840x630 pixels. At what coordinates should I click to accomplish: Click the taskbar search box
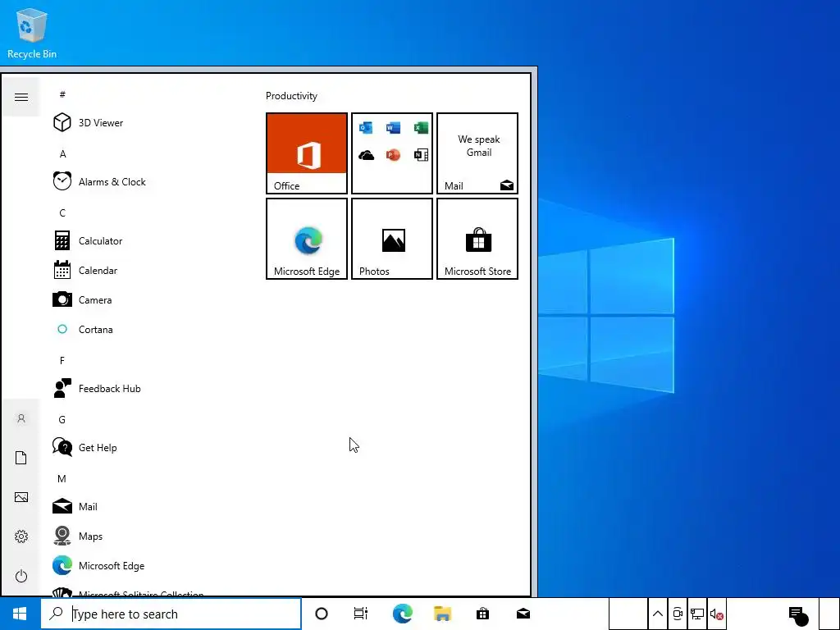pos(171,614)
